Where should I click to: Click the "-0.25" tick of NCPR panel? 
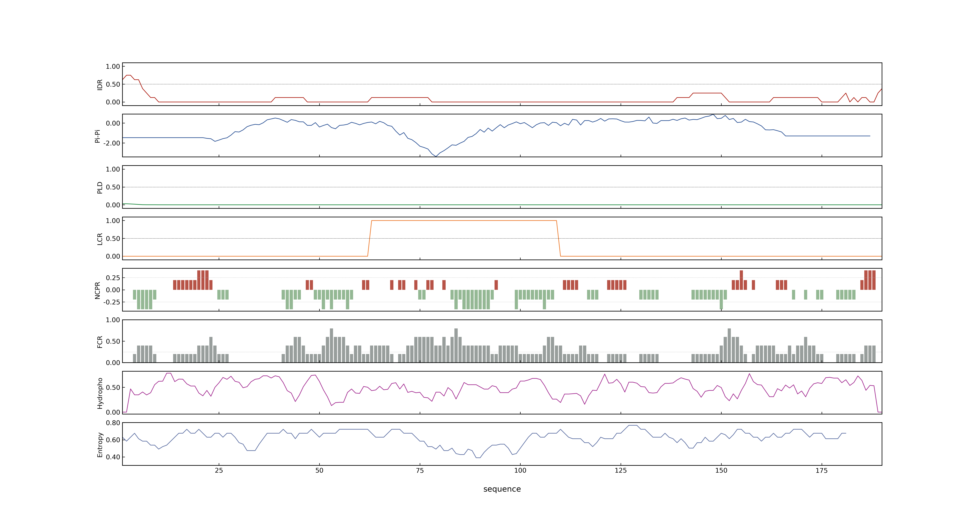pos(111,302)
